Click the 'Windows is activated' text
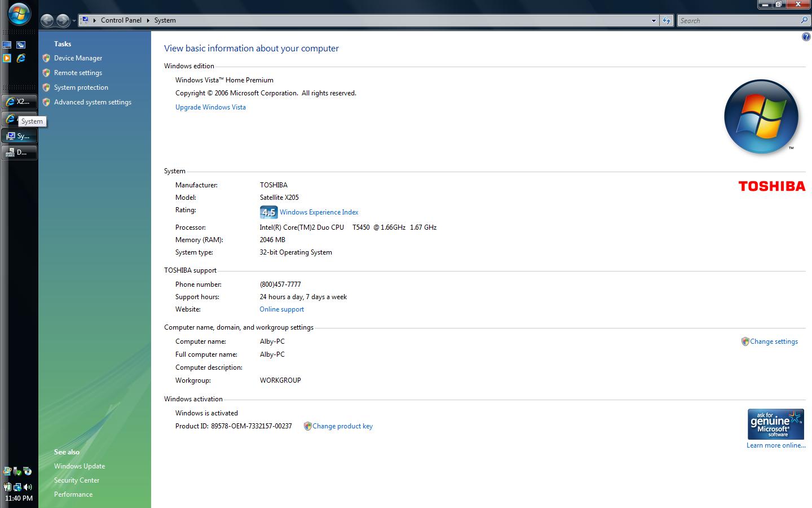Viewport: 812px width, 508px height. pos(206,413)
